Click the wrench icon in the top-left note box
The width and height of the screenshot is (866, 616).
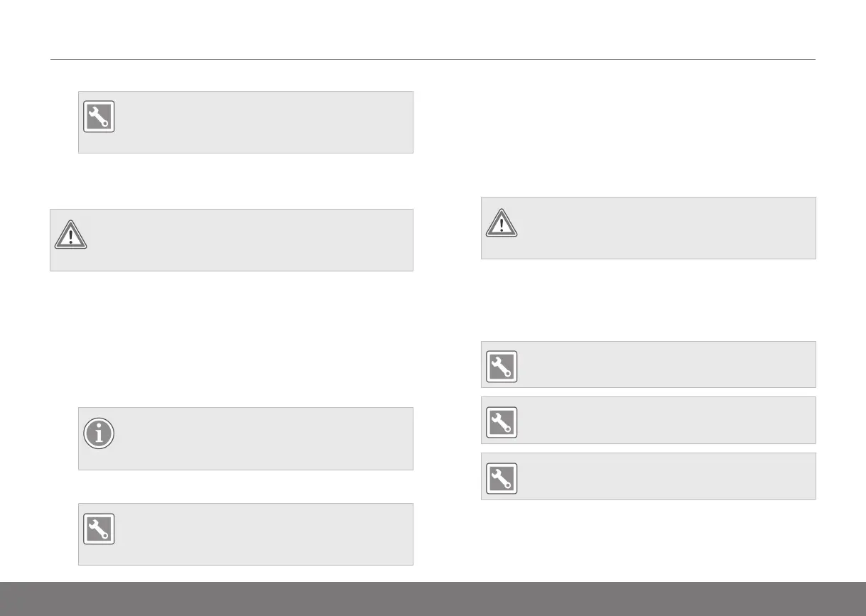[99, 117]
